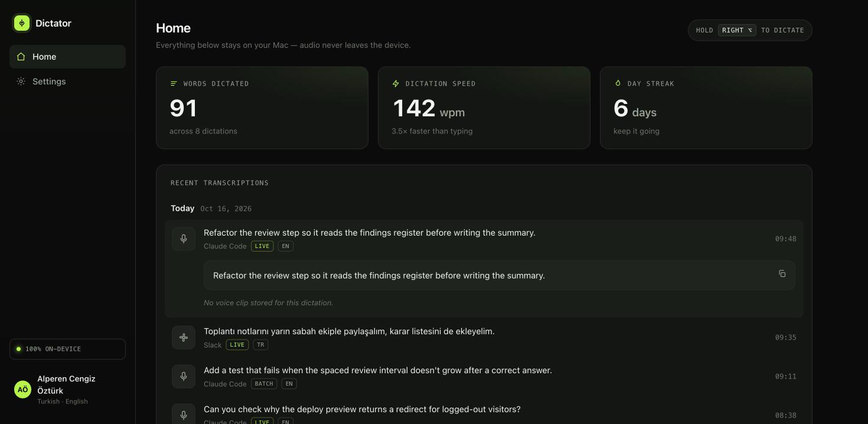Click the Hold Right to Dictate shortcut pill
Image resolution: width=868 pixels, height=424 pixels.
(x=750, y=30)
